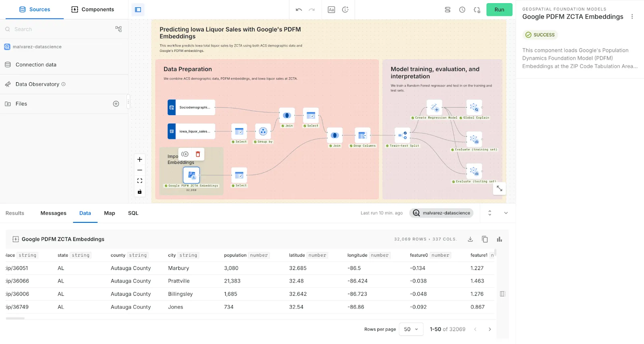Open component options three-dot menu
644x344 pixels.
(x=632, y=17)
